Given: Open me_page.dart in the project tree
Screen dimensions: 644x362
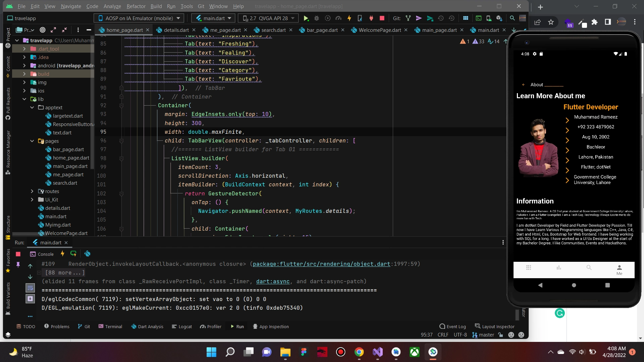Looking at the screenshot, I should (x=68, y=175).
